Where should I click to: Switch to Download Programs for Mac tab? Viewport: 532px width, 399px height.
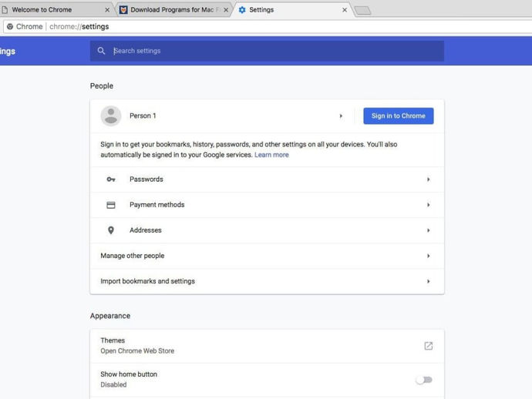tap(170, 10)
